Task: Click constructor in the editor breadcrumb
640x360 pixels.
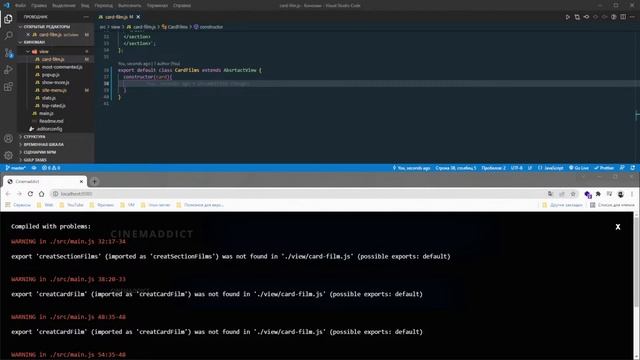Action: (x=208, y=27)
